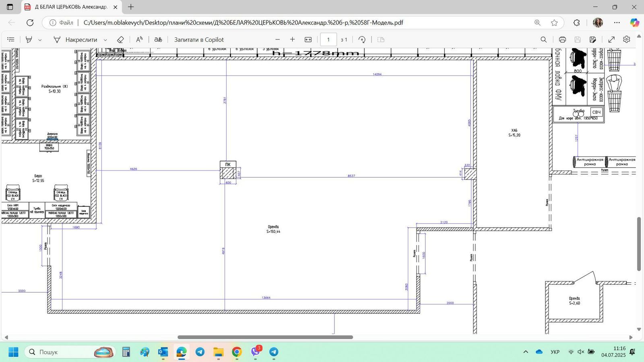The width and height of the screenshot is (644, 362).
Task: Open the PDF viewer settings gear
Action: point(627,39)
